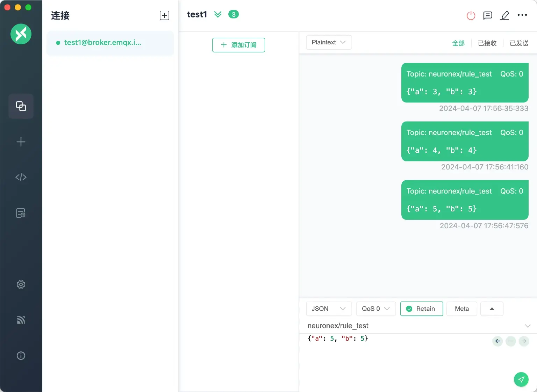The height and width of the screenshot is (392, 537).
Task: Open settings gear in sidebar
Action: point(21,284)
